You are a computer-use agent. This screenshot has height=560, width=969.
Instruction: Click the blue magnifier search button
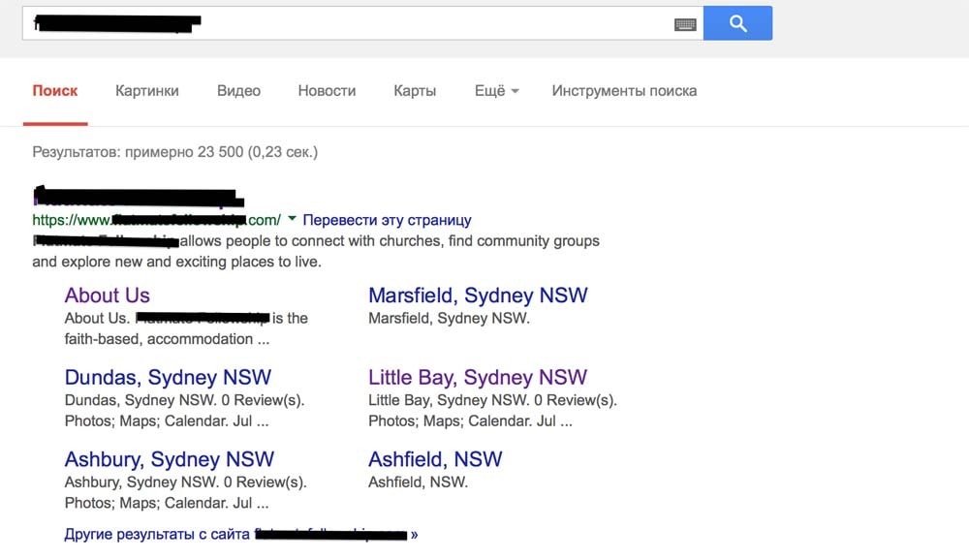[x=737, y=23]
